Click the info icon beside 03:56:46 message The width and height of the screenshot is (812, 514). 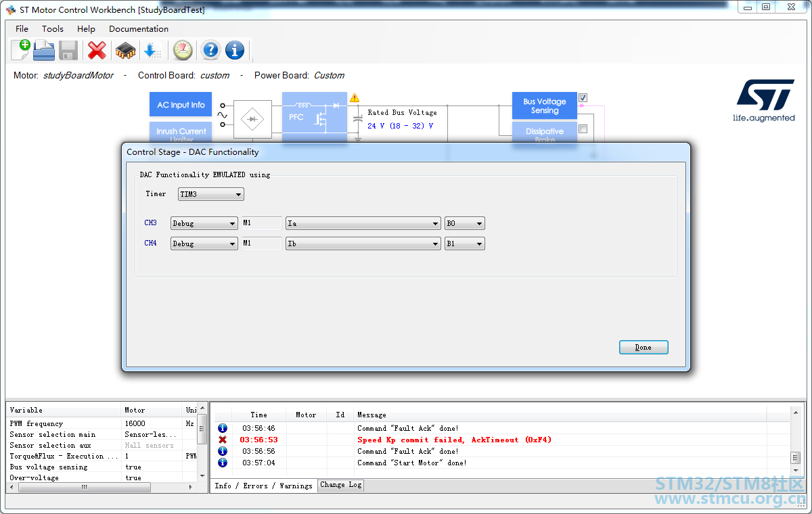pyautogui.click(x=223, y=428)
